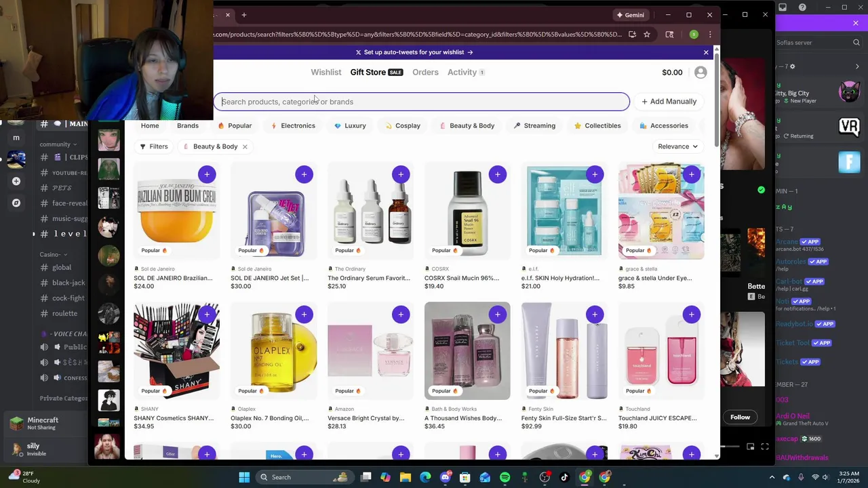Image resolution: width=868 pixels, height=488 pixels.
Task: Select the Collectibles category
Action: pyautogui.click(x=597, y=125)
